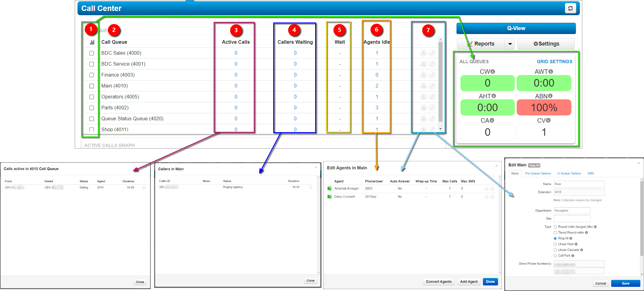Click info icon next to Ring All type
Viewport: 644px width, 291px height.
pos(571,238)
